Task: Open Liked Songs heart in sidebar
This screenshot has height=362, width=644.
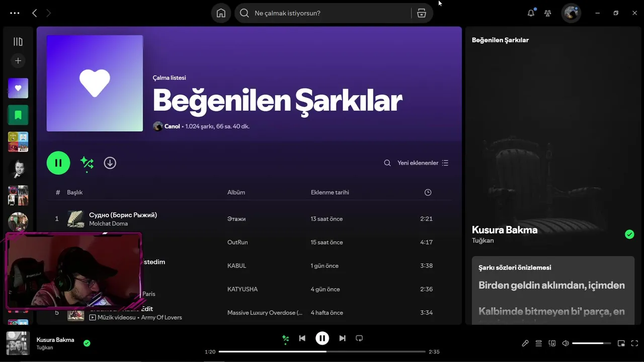Action: [x=18, y=88]
